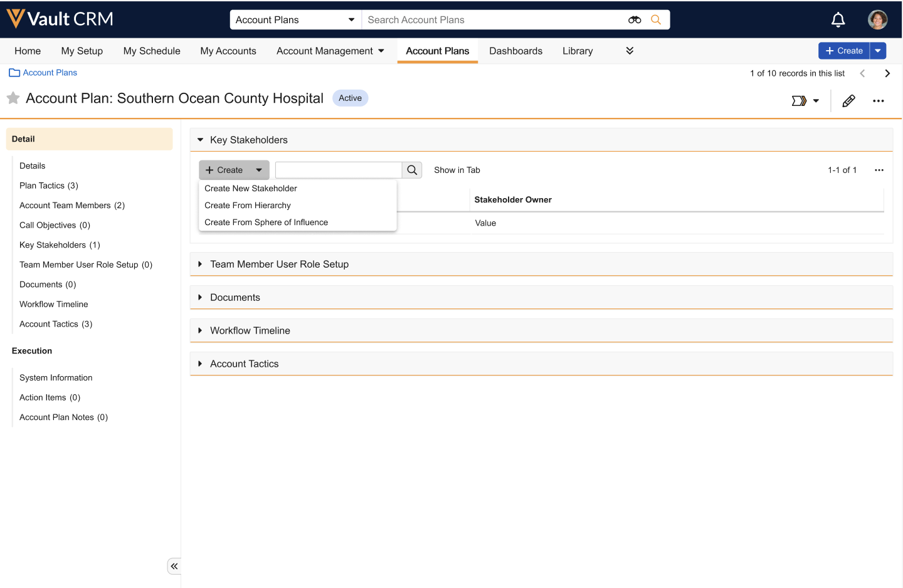Image resolution: width=903 pixels, height=588 pixels.
Task: Switch to the Dashboards tab
Action: pyautogui.click(x=515, y=51)
